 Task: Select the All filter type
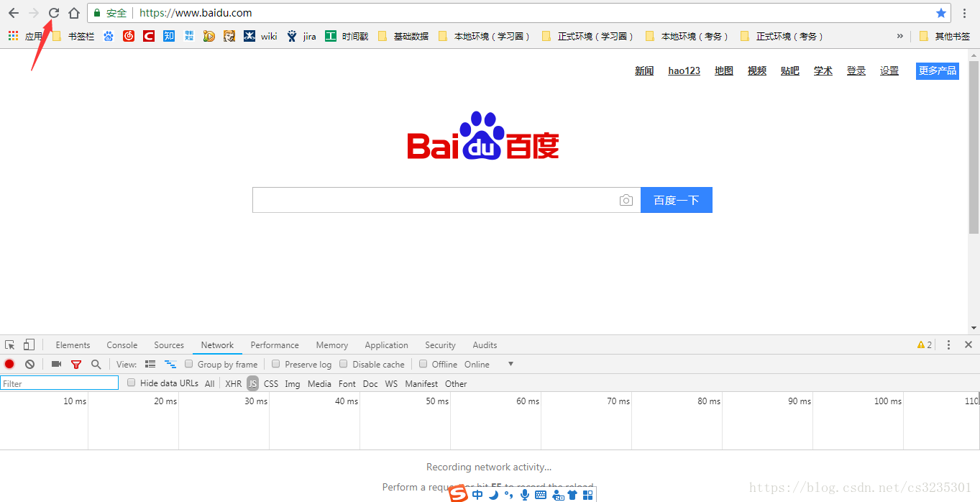point(209,384)
